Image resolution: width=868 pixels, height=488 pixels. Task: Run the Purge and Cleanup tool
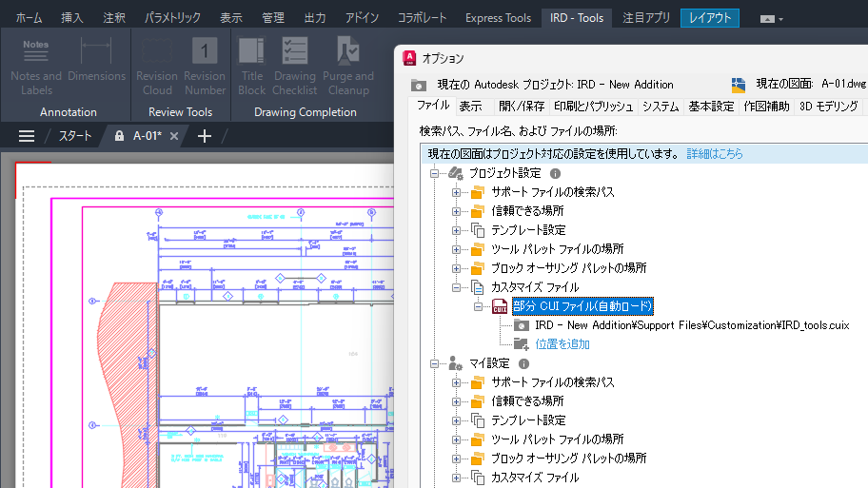coord(348,67)
